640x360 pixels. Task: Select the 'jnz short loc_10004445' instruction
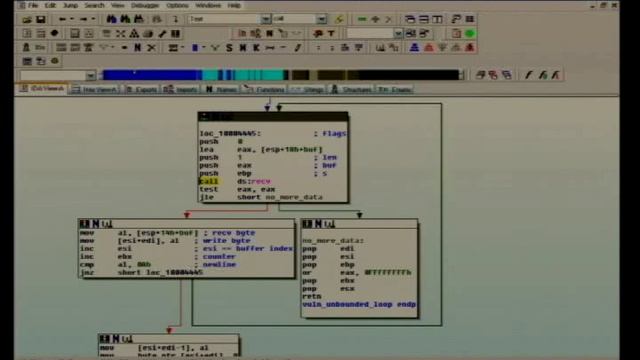tap(141, 272)
